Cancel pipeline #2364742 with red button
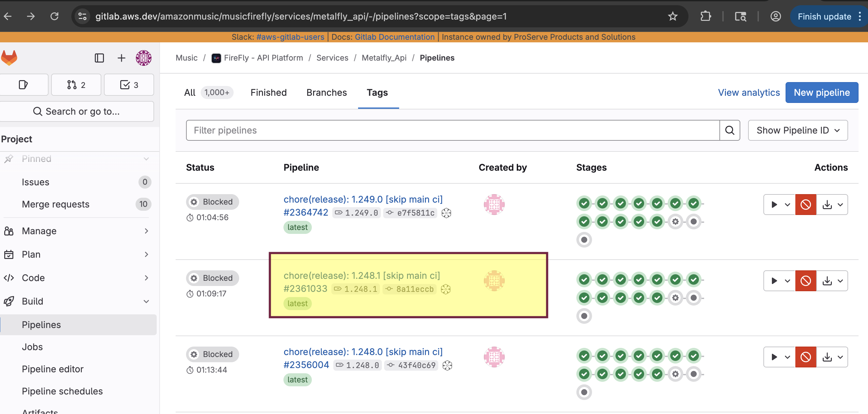This screenshot has width=868, height=414. click(805, 204)
